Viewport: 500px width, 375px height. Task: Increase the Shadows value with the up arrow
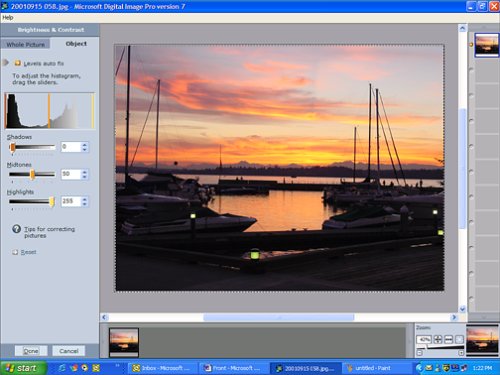click(85, 144)
